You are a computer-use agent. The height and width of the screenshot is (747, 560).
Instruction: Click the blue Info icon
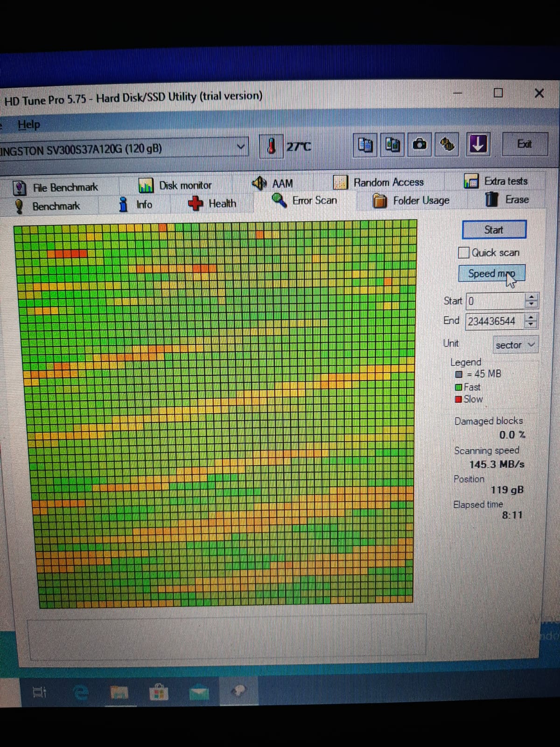pos(123,204)
